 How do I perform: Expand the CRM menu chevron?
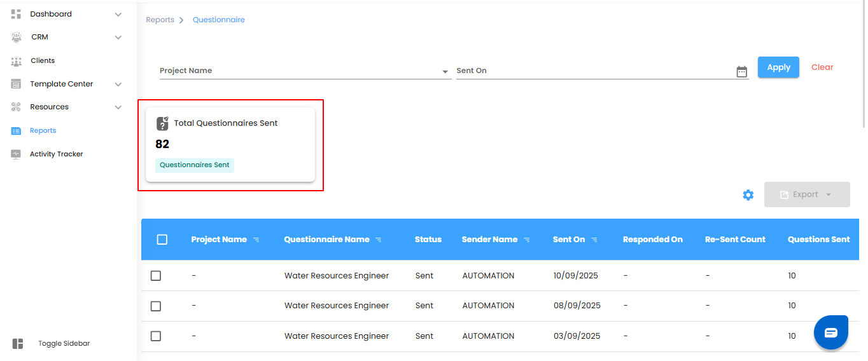(x=118, y=37)
